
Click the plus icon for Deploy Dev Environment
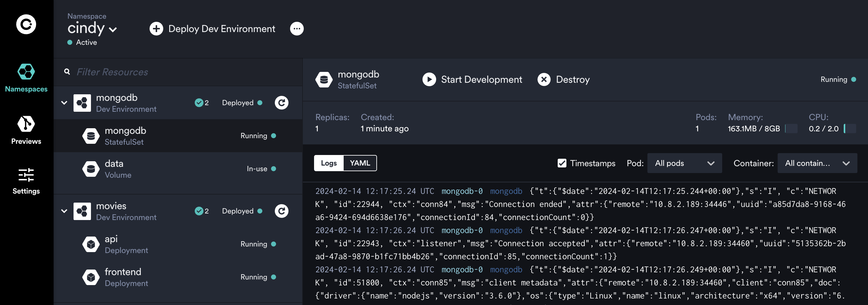(x=156, y=29)
